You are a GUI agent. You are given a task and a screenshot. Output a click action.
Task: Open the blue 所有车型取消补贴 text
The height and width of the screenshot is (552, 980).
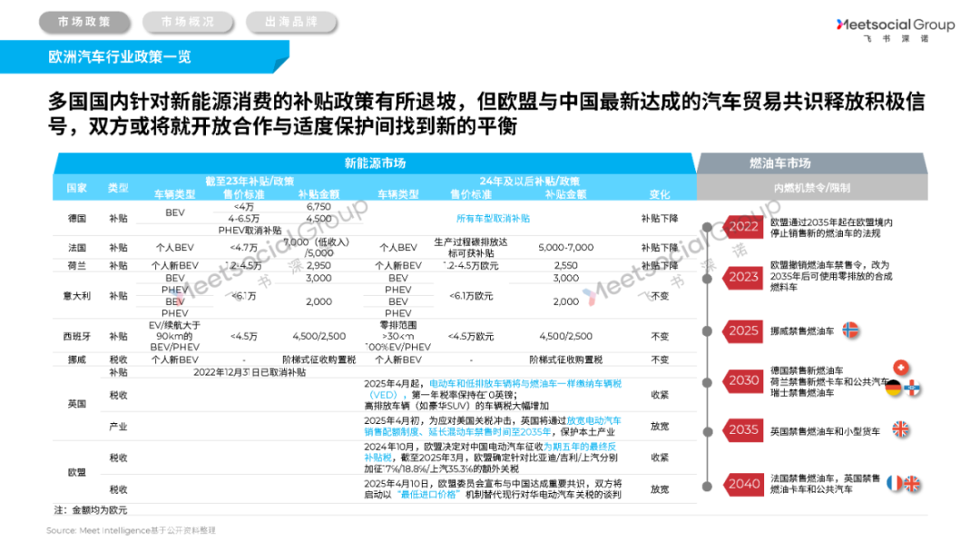[x=493, y=218]
